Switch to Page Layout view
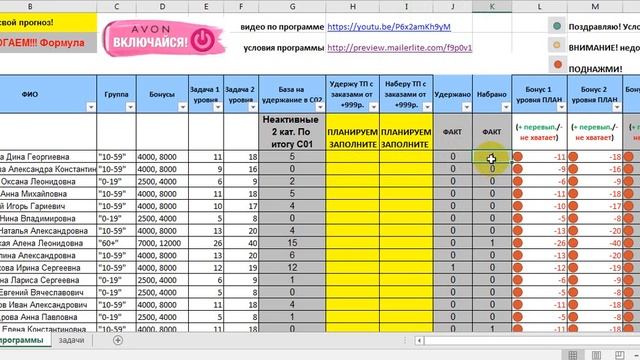This screenshot has width=640, height=360. point(596,355)
